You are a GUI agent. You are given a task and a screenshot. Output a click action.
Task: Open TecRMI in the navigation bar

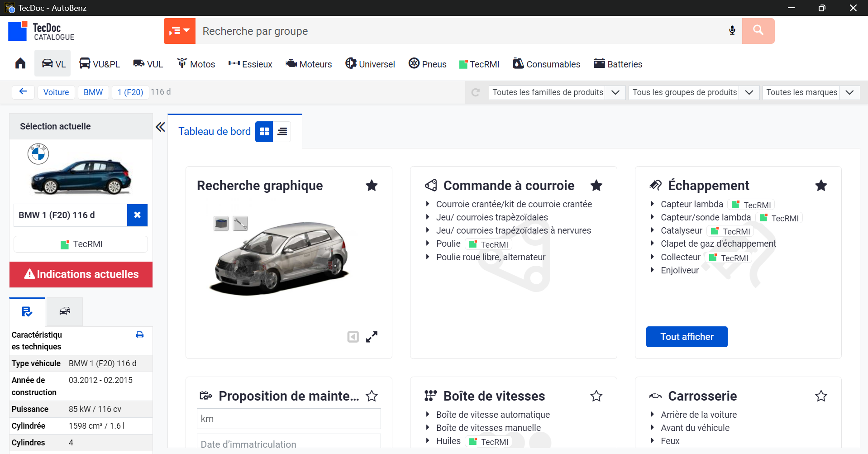pos(479,64)
